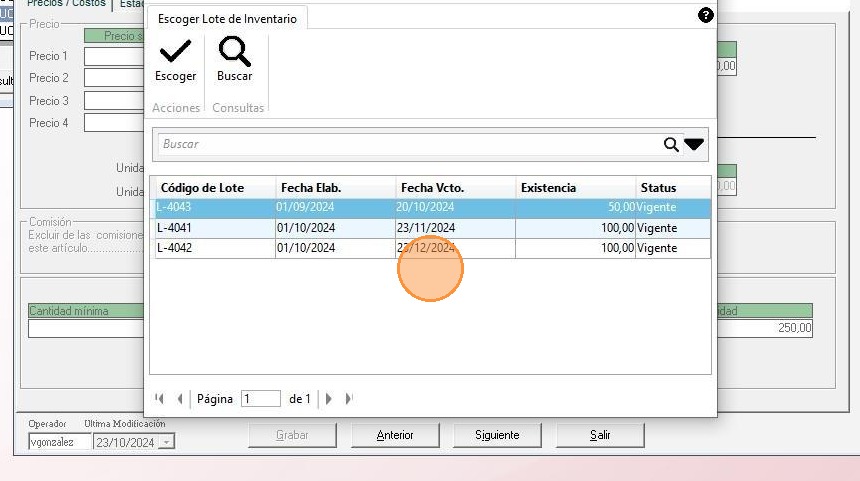The height and width of the screenshot is (481, 860).
Task: Go to the first page
Action: tap(160, 399)
